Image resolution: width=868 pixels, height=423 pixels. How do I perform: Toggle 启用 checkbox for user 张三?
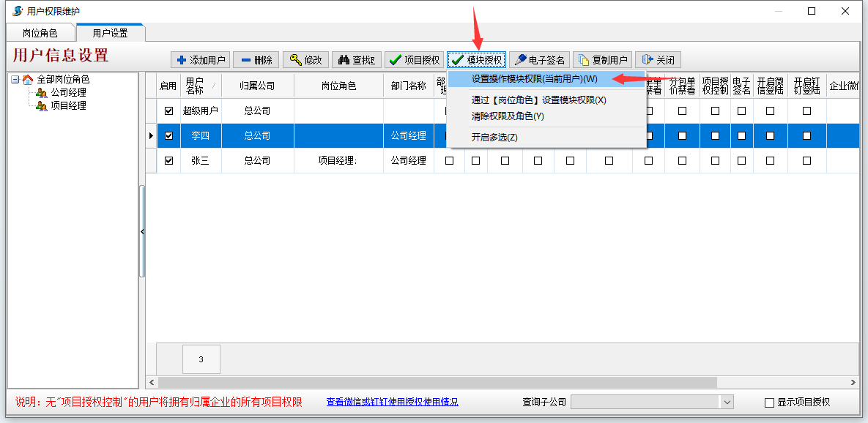[169, 161]
